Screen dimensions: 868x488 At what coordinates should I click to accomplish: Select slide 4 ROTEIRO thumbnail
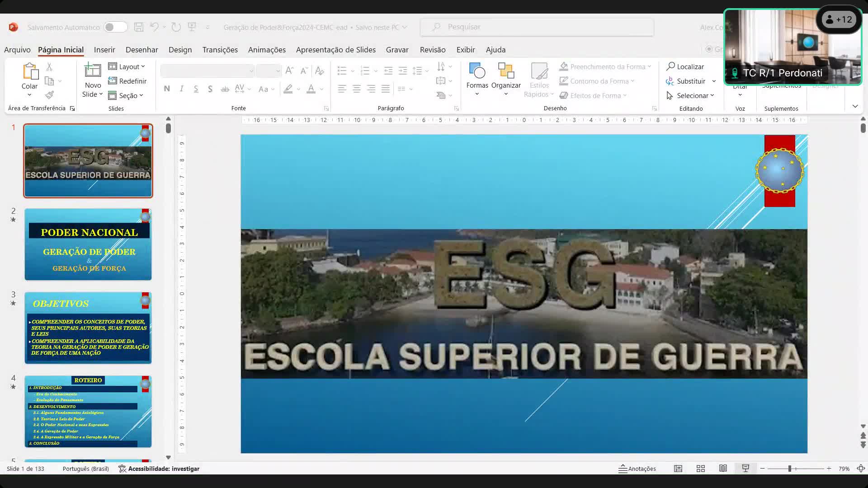pyautogui.click(x=88, y=412)
